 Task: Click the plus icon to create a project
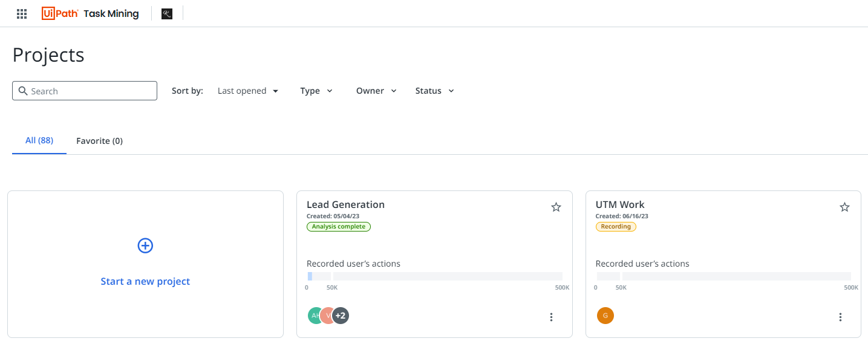coord(145,245)
